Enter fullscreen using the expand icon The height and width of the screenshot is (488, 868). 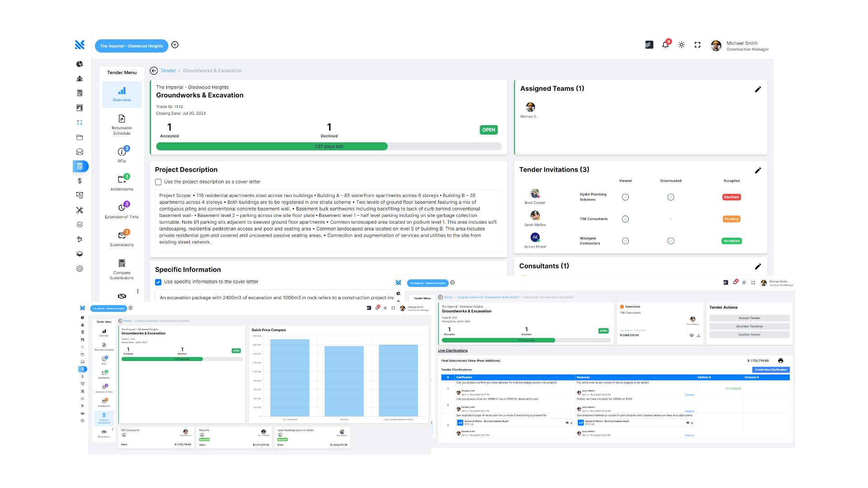coord(697,45)
